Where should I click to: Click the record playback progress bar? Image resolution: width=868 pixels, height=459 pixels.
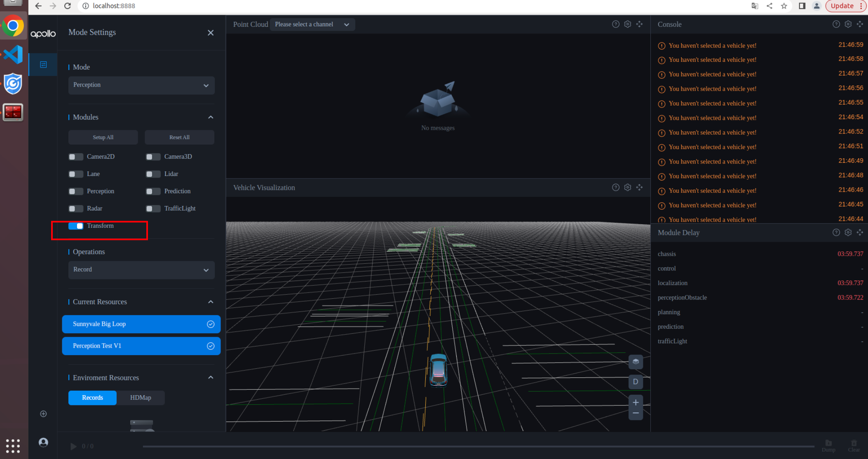pos(478,446)
